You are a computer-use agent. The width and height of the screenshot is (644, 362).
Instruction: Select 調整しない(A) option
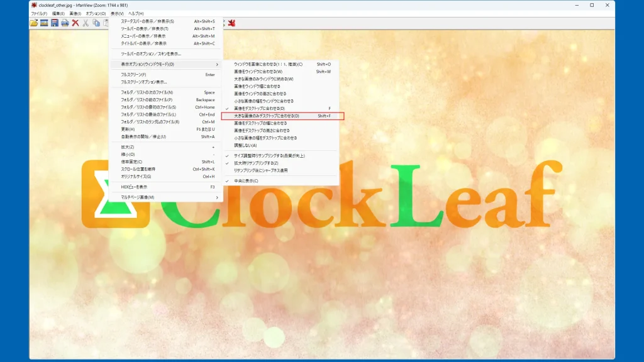click(281, 145)
